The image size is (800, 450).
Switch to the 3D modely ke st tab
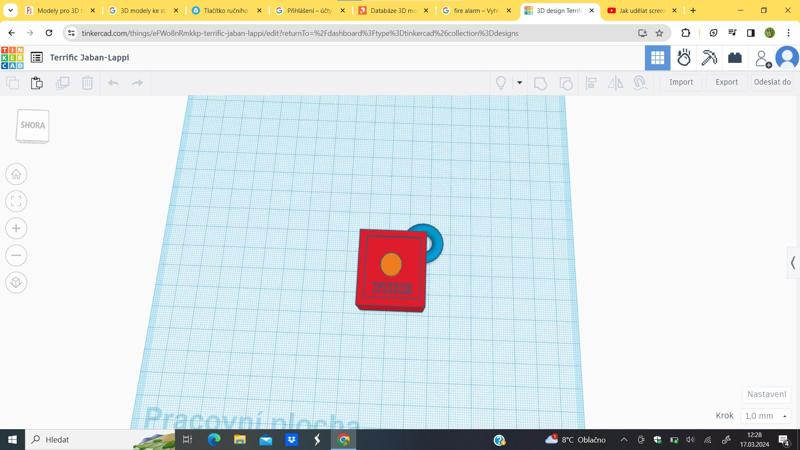tap(143, 11)
